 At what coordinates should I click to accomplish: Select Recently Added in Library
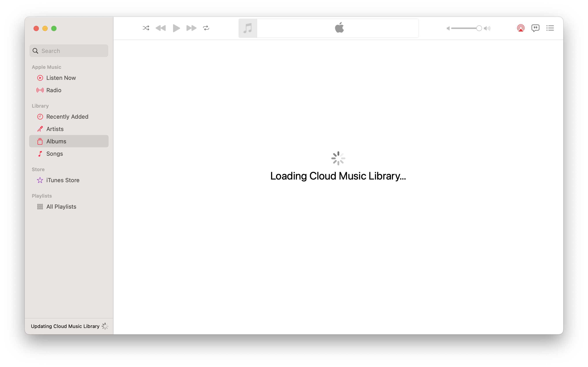[x=69, y=117]
